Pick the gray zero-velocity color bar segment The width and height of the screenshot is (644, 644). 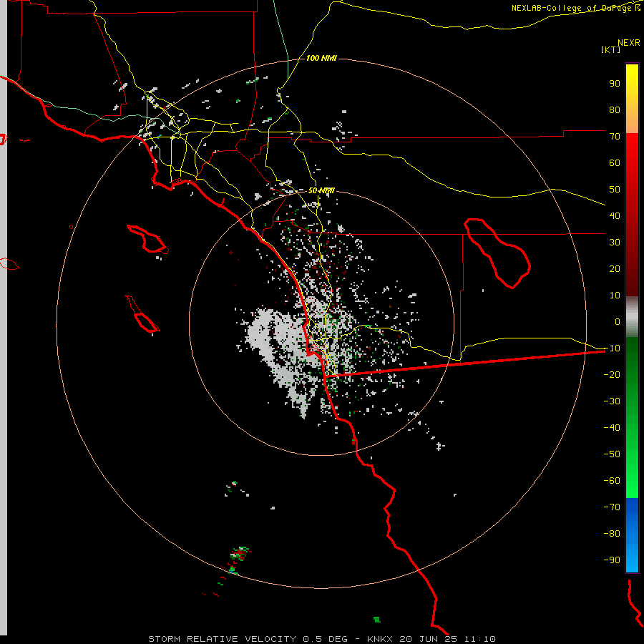point(632,317)
